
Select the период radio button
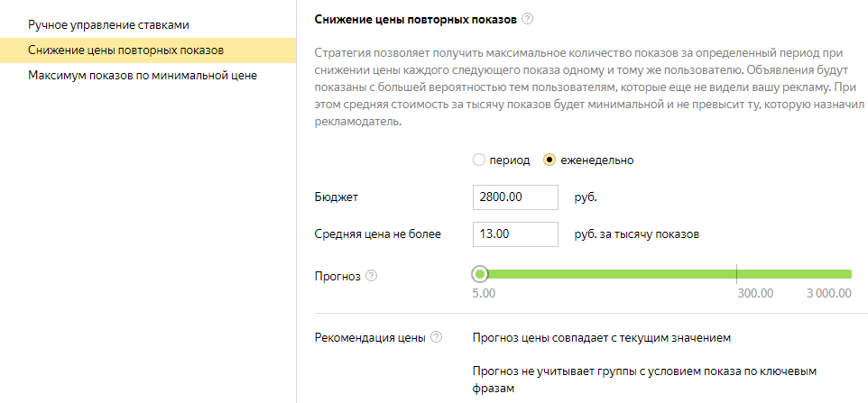[x=479, y=160]
